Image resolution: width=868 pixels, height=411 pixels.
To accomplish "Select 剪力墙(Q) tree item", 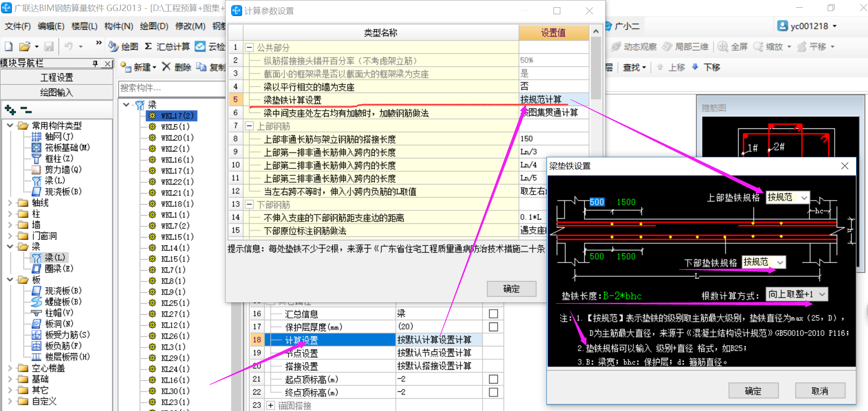I will point(57,170).
